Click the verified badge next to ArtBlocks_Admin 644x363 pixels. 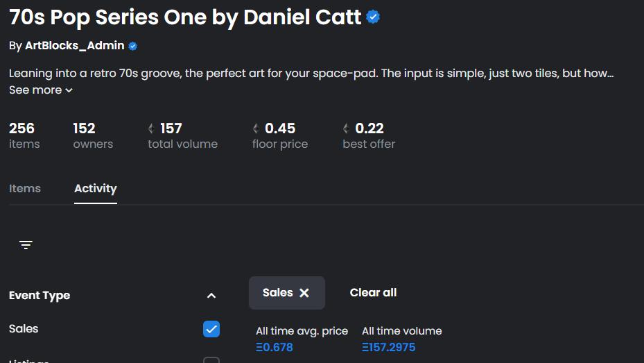click(132, 46)
